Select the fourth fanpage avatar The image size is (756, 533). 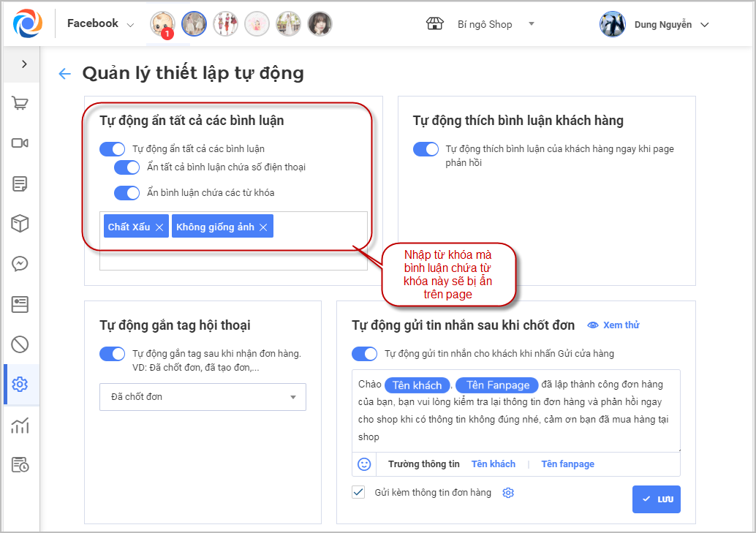pyautogui.click(x=257, y=23)
